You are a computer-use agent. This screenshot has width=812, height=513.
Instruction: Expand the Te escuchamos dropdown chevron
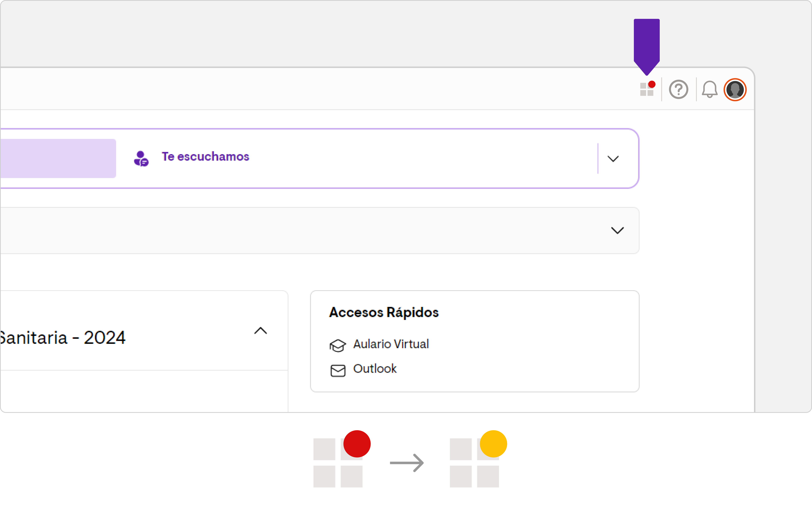coord(613,159)
